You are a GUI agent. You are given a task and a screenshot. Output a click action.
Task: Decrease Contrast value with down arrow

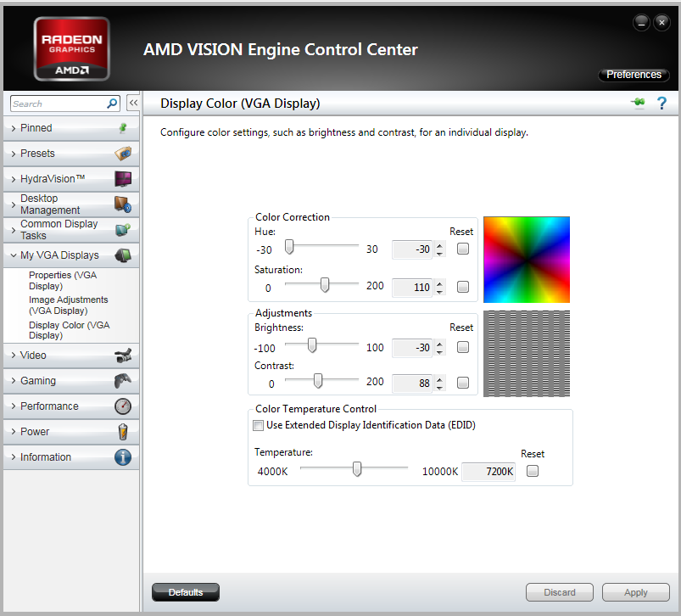tap(439, 387)
